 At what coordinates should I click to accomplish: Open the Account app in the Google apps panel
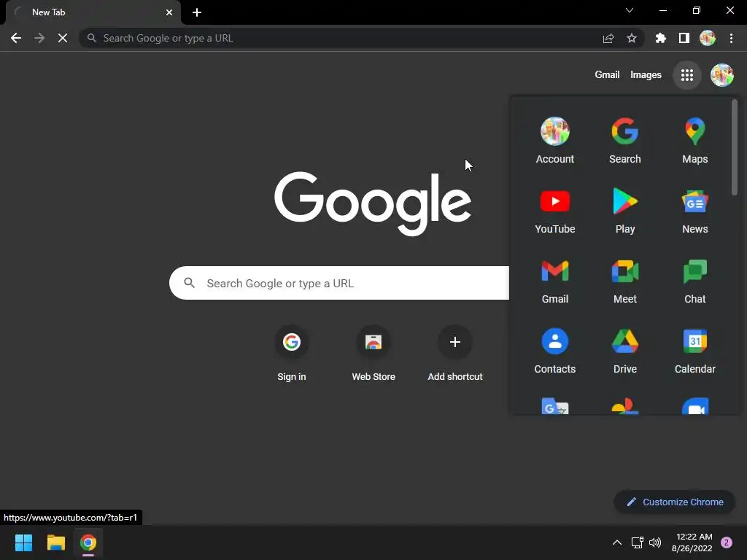point(555,140)
